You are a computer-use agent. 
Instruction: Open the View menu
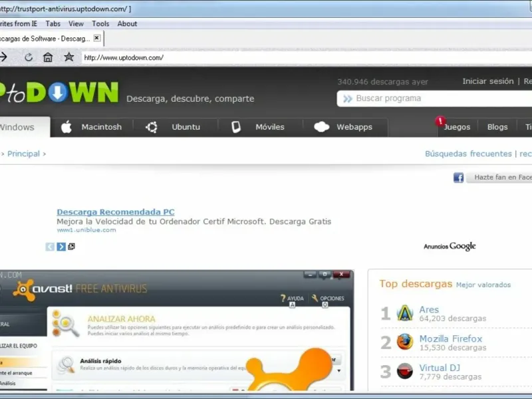76,24
